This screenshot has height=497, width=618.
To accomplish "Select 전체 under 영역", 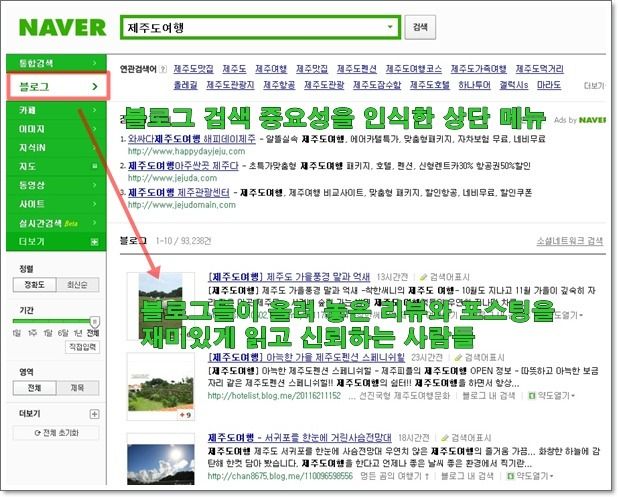I will point(35,388).
